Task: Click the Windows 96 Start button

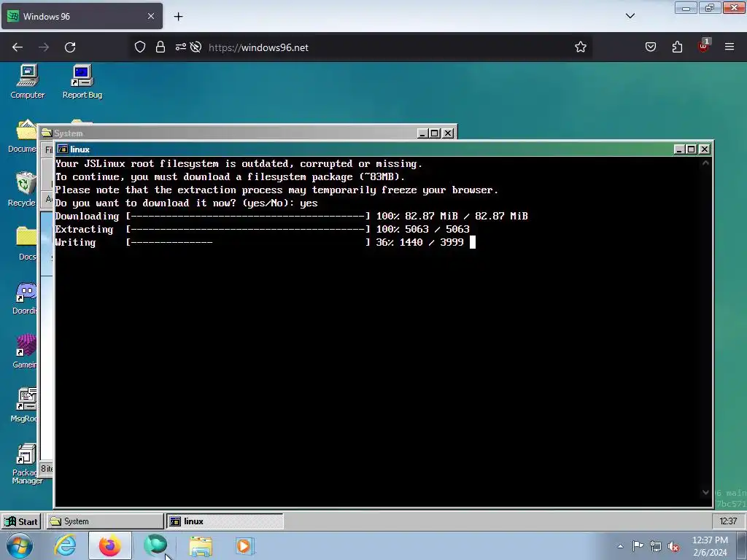Action: [21, 521]
